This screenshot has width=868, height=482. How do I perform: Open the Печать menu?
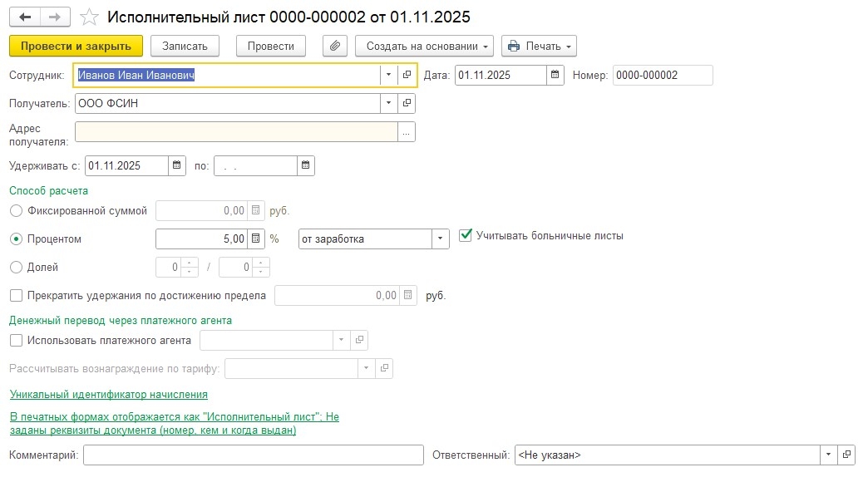click(x=539, y=46)
